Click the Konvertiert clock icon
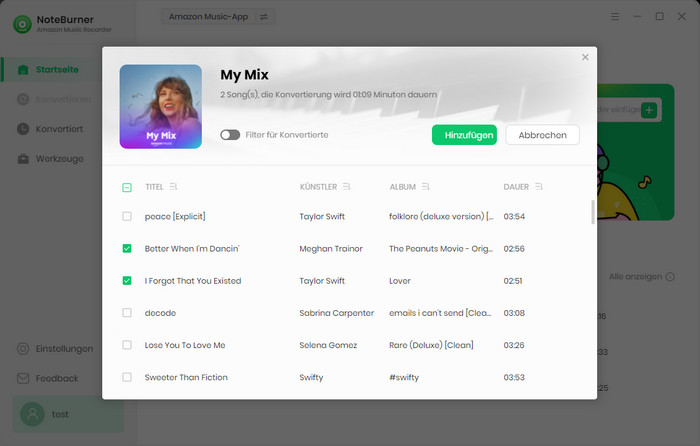This screenshot has height=446, width=700. point(23,129)
